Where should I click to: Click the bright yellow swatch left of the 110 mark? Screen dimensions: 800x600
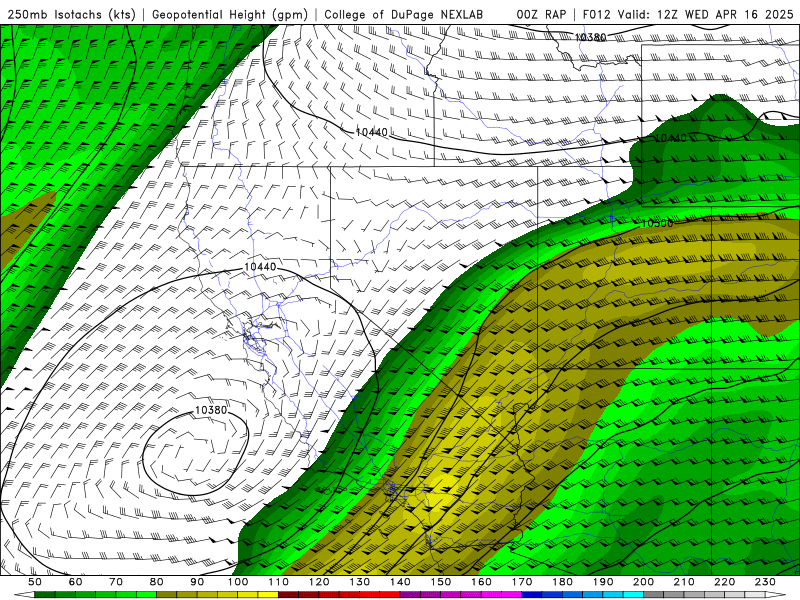point(268,595)
